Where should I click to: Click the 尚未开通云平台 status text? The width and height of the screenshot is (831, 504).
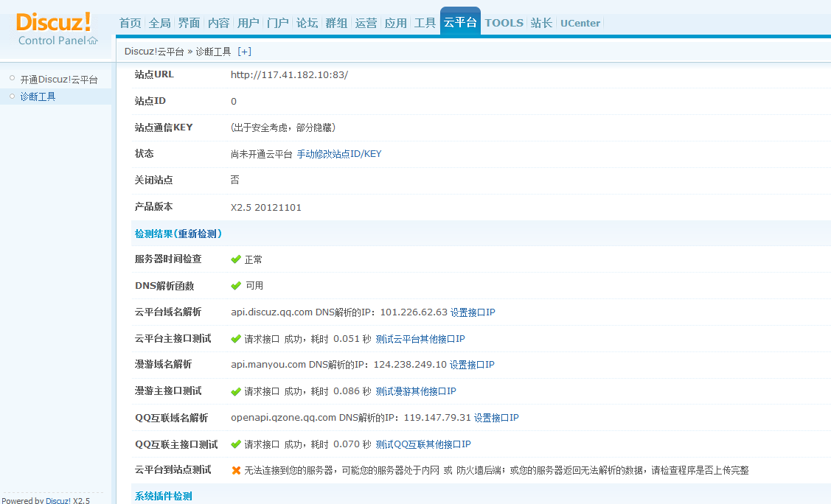pyautogui.click(x=261, y=154)
